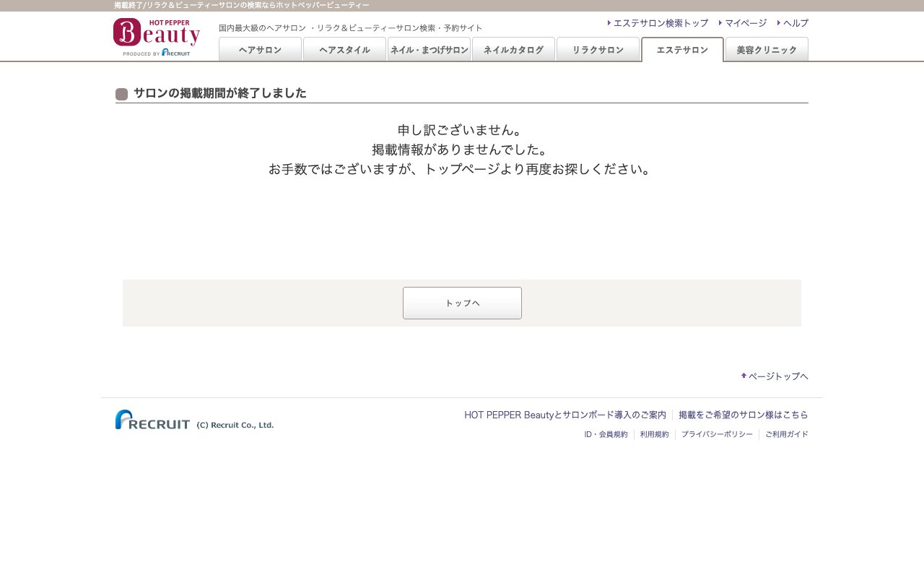Click the square bullet icon next to the page heading

(x=121, y=94)
